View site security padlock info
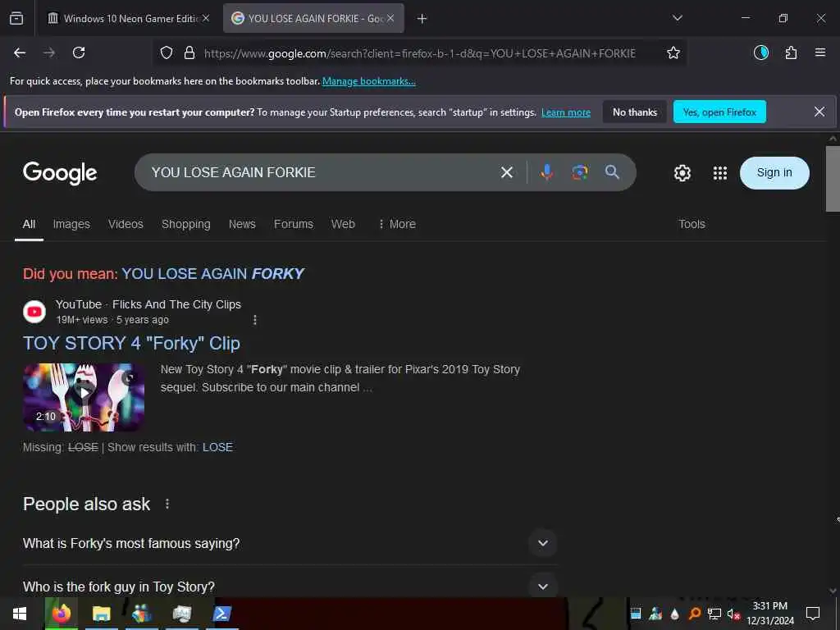Screen dimensions: 840x630 click(189, 53)
